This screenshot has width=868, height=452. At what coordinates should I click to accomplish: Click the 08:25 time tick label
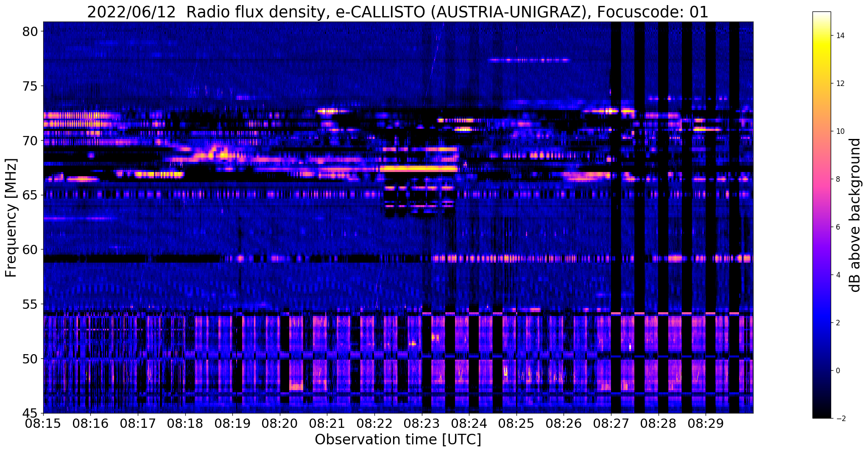click(x=516, y=423)
